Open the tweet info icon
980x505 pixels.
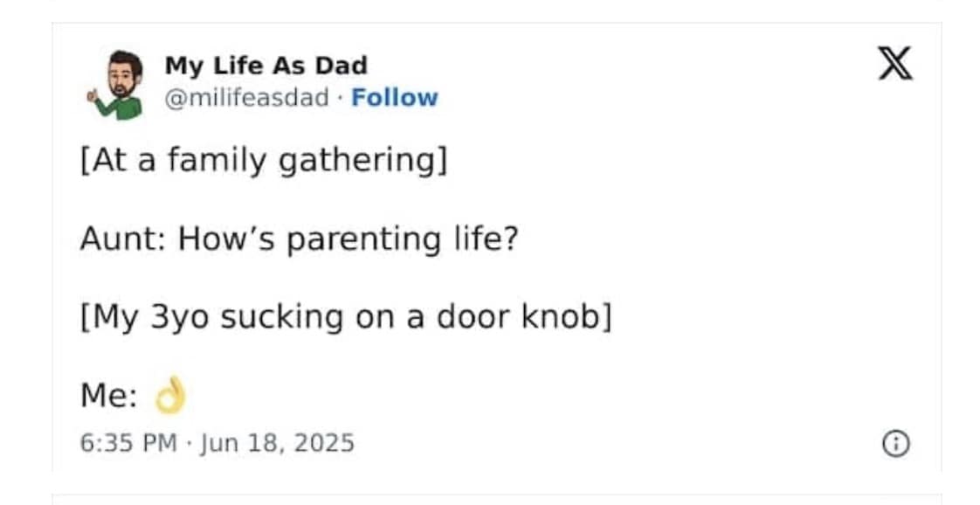point(894,444)
